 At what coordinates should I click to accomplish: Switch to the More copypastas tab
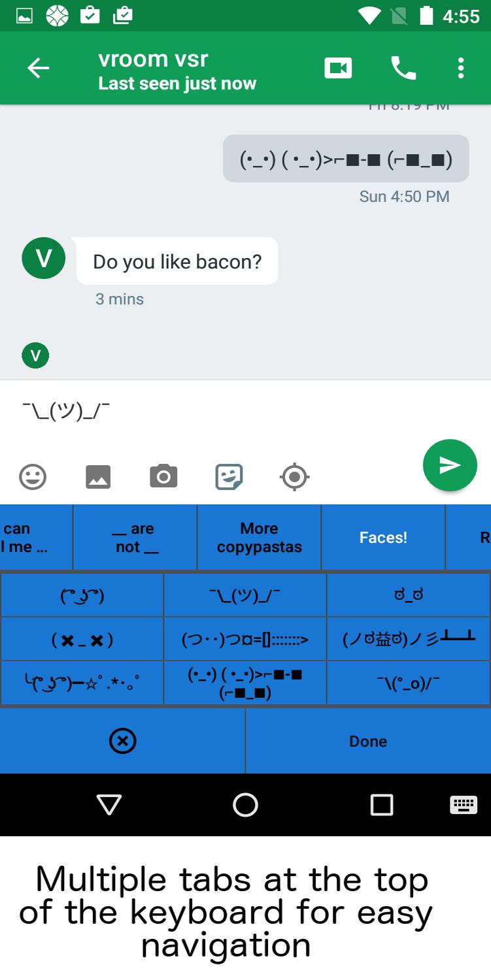[259, 538]
